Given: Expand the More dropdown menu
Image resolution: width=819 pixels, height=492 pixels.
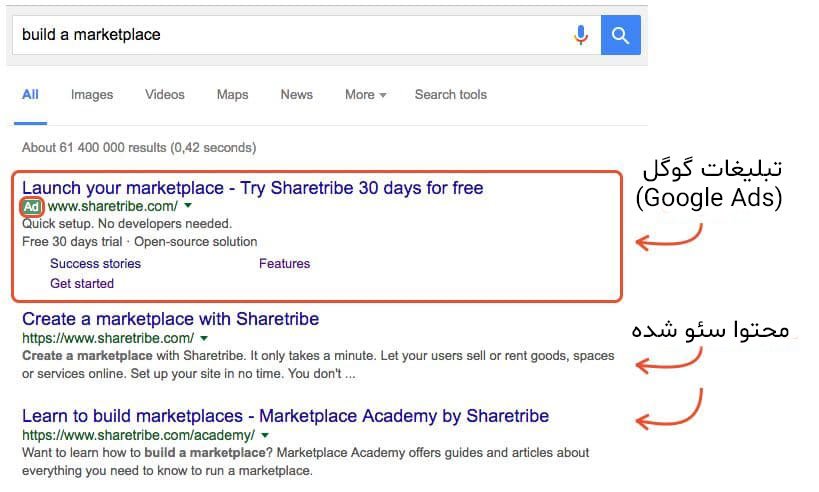Looking at the screenshot, I should tap(365, 95).
